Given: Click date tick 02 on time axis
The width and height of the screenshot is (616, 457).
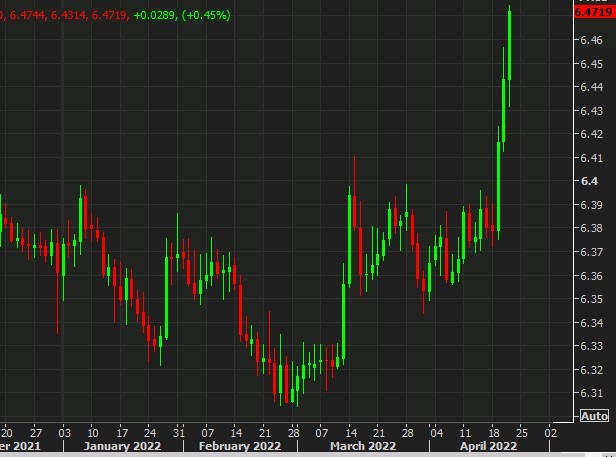Looking at the screenshot, I should pyautogui.click(x=550, y=433).
